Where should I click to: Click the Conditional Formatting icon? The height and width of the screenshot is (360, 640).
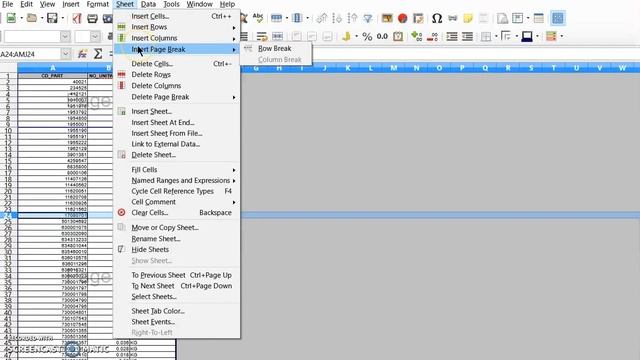click(551, 36)
